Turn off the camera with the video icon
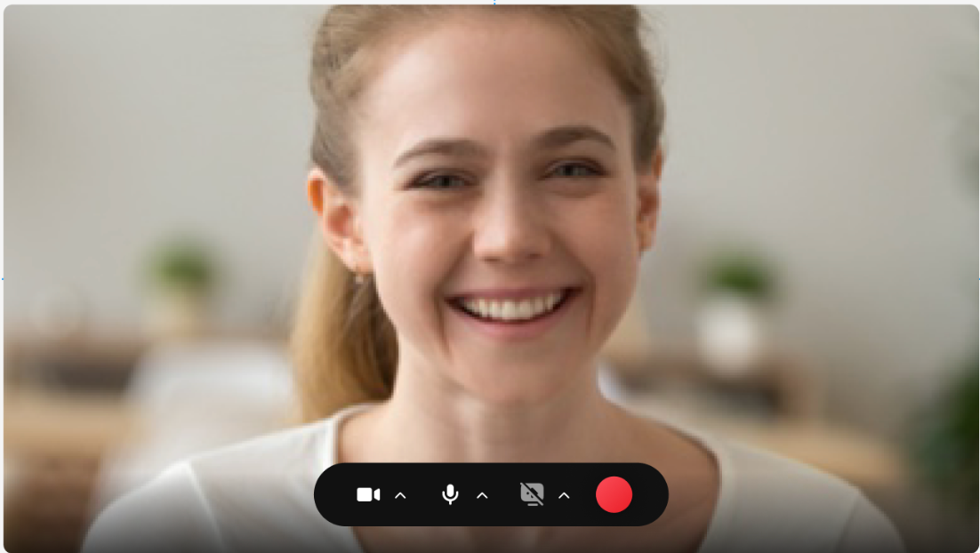980x553 pixels. [x=368, y=495]
